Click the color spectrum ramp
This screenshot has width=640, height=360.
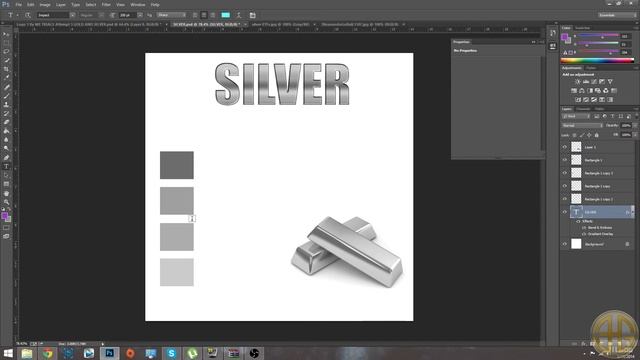pyautogui.click(x=597, y=60)
